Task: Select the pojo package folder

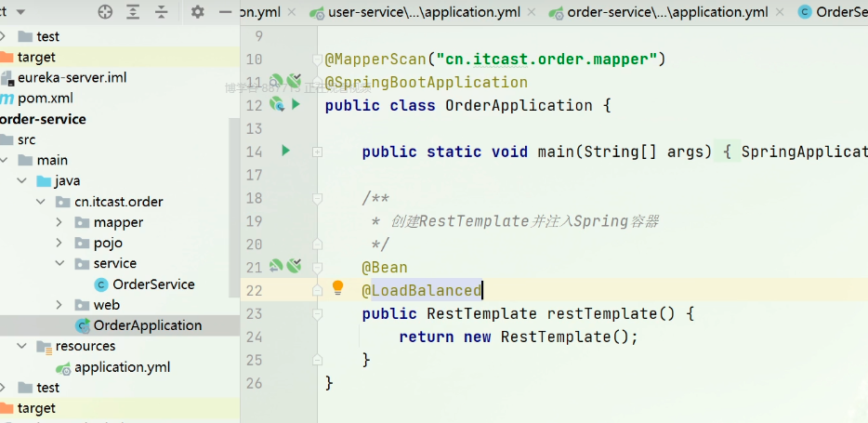Action: tap(99, 243)
